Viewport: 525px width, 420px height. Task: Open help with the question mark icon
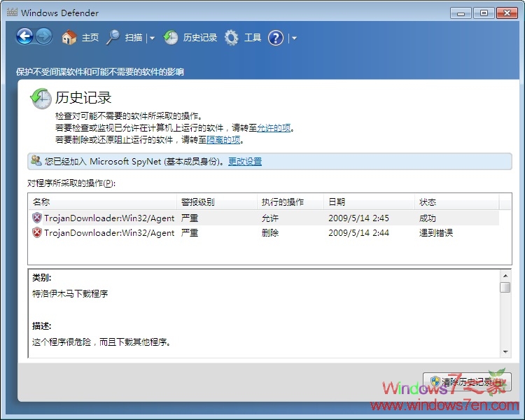[x=276, y=38]
